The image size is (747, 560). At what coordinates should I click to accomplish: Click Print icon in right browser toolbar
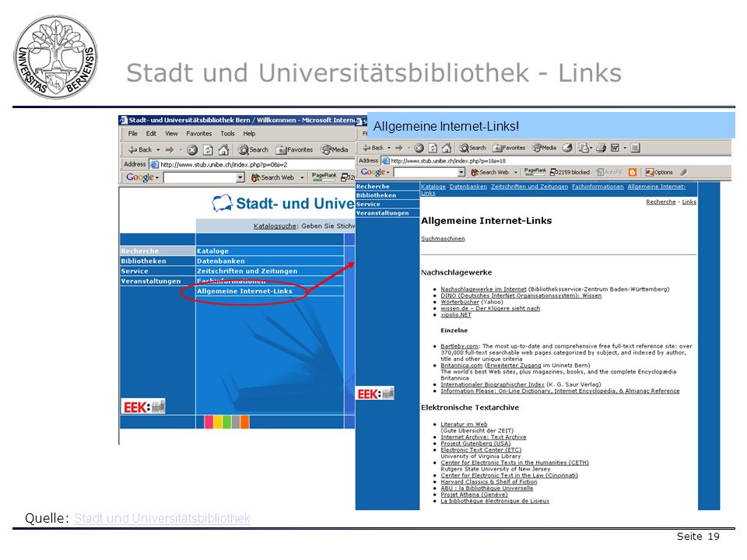[601, 148]
